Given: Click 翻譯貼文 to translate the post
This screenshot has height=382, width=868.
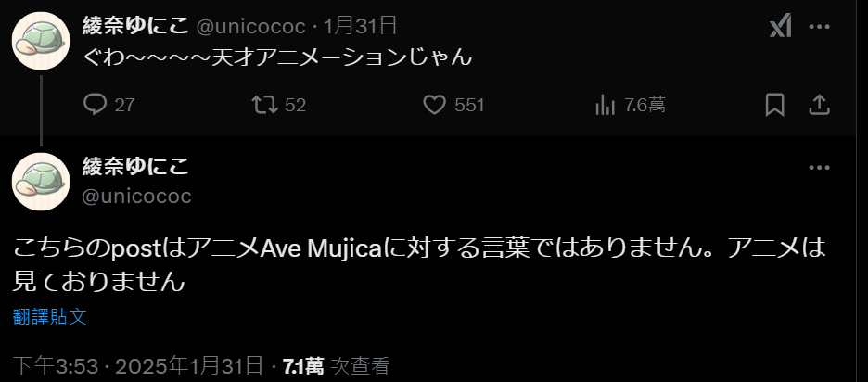Looking at the screenshot, I should click(50, 317).
